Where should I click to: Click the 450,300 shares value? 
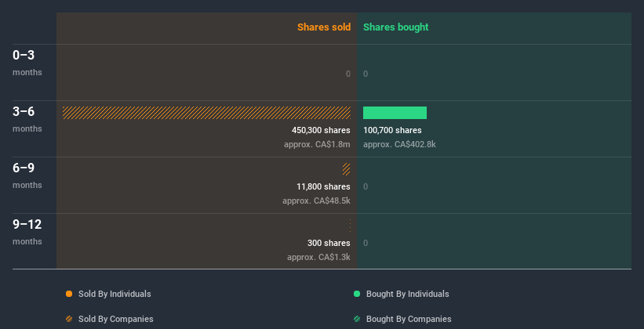pyautogui.click(x=321, y=130)
